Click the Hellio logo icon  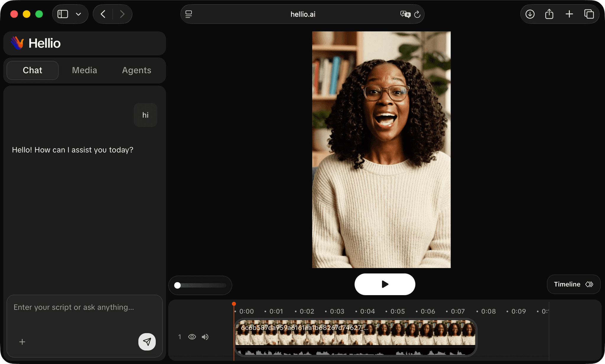click(x=17, y=43)
